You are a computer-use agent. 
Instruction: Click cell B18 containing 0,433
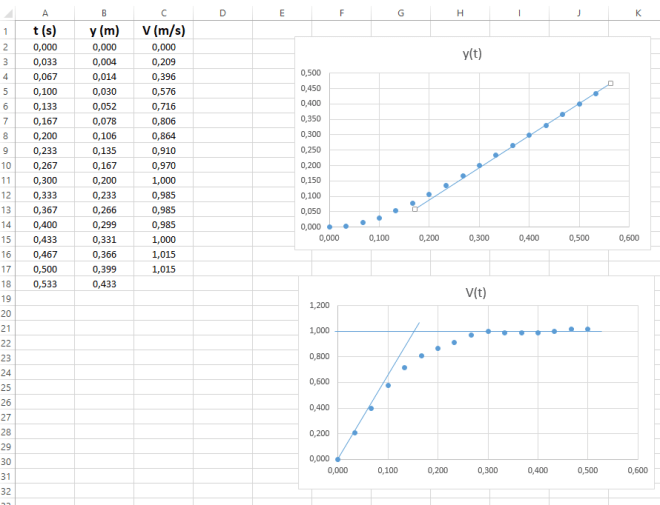tap(104, 284)
